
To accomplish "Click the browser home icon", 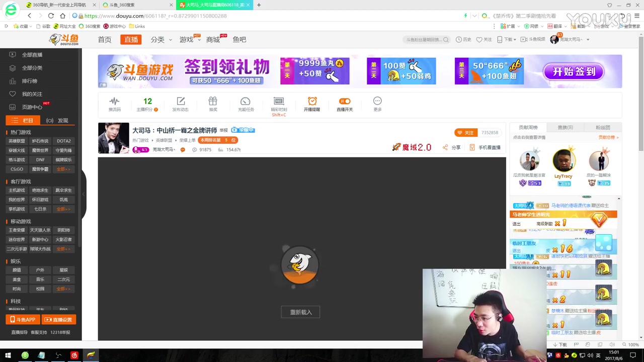I will point(62,16).
